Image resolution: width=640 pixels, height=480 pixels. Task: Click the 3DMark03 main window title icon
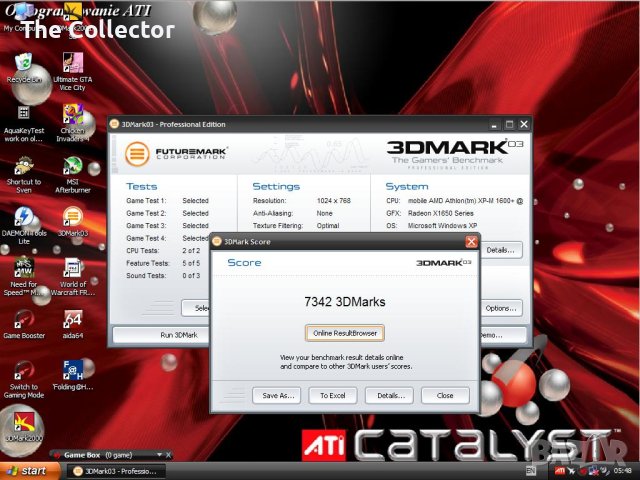(x=115, y=124)
